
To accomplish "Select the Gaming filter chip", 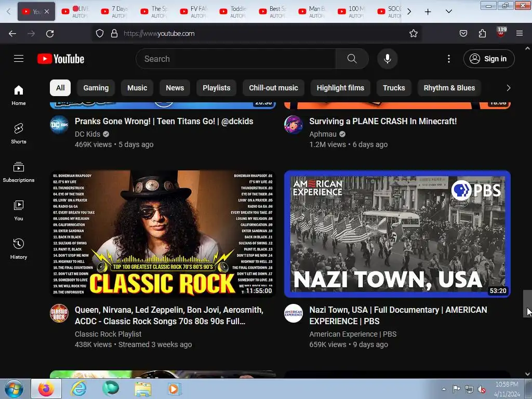I will 96,88.
